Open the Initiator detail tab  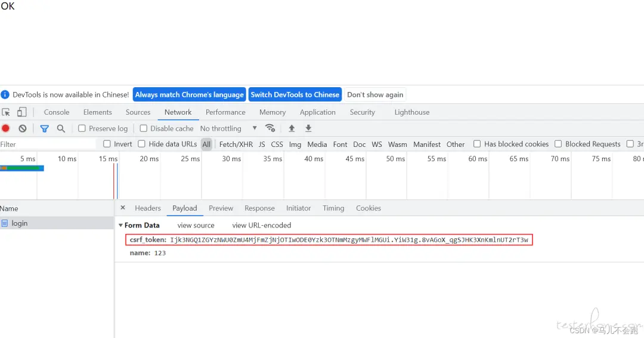(299, 208)
